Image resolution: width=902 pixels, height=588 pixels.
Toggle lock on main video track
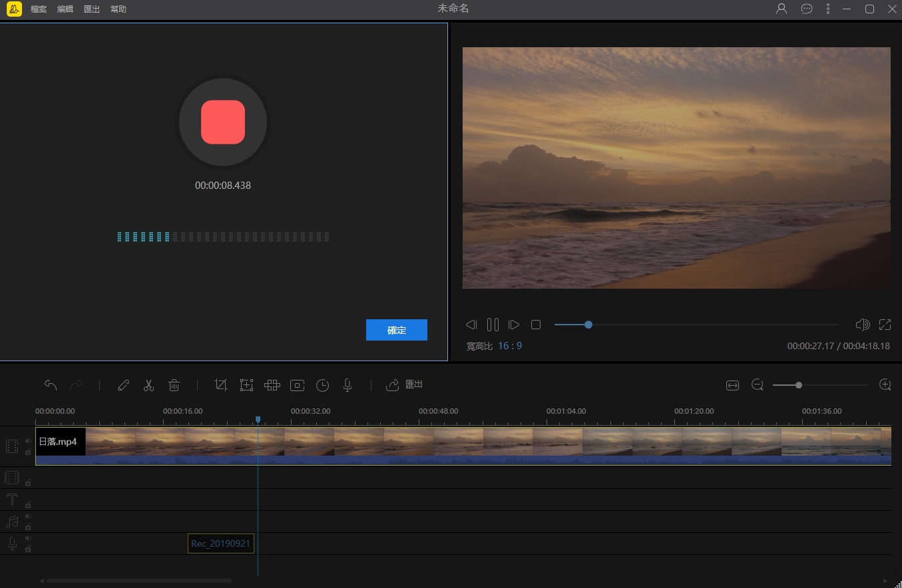click(x=28, y=452)
